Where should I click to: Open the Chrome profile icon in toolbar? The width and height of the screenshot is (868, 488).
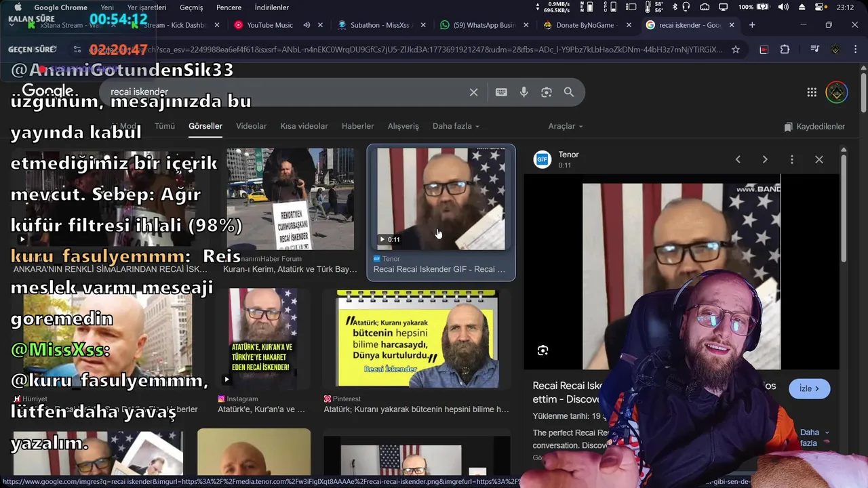point(835,49)
